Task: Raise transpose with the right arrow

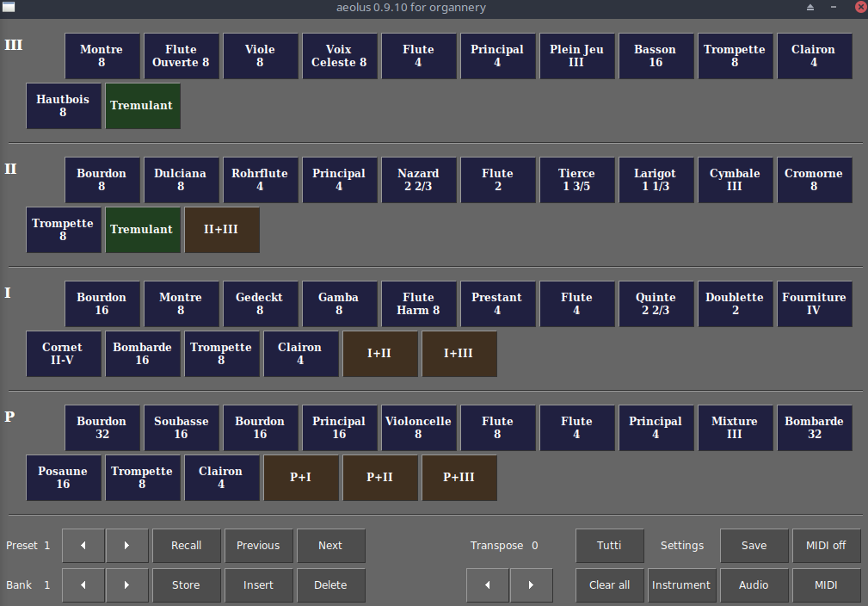Action: tap(531, 585)
